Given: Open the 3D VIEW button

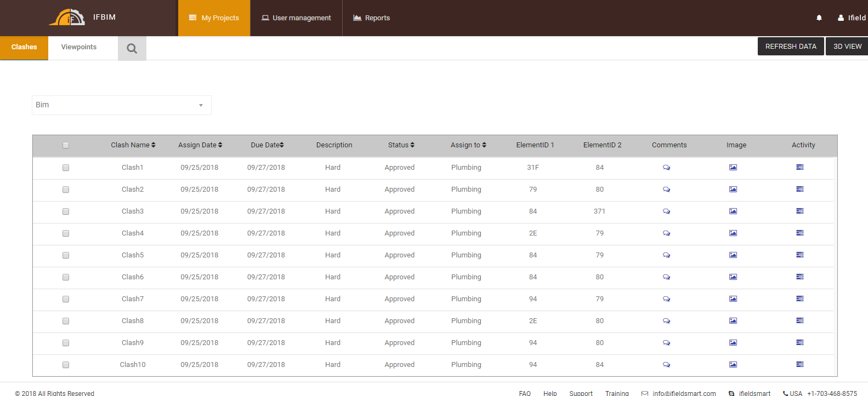Looking at the screenshot, I should [x=847, y=47].
